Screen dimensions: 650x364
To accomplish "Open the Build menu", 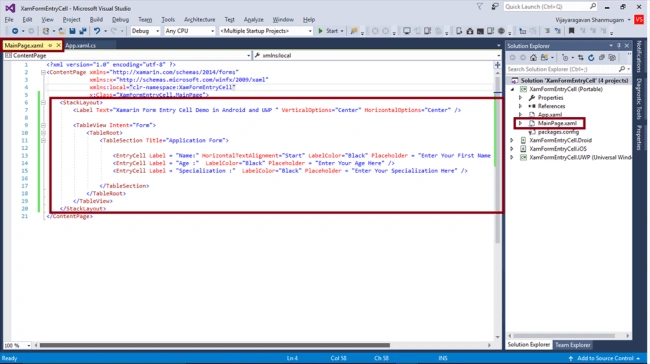I will [96, 19].
